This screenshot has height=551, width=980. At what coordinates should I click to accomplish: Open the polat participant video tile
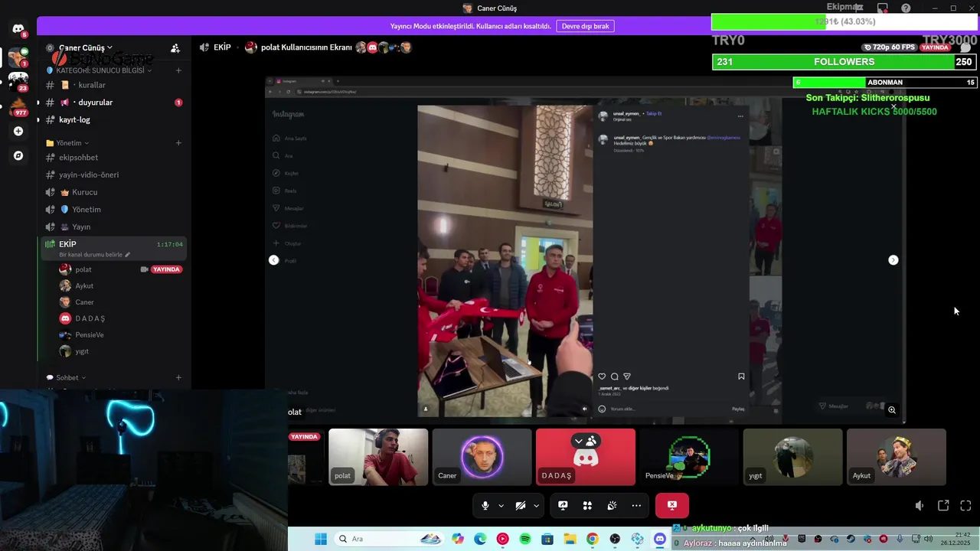tap(378, 457)
